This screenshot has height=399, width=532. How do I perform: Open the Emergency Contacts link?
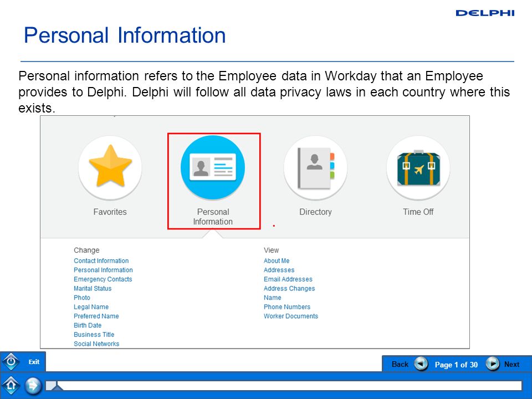tap(103, 279)
